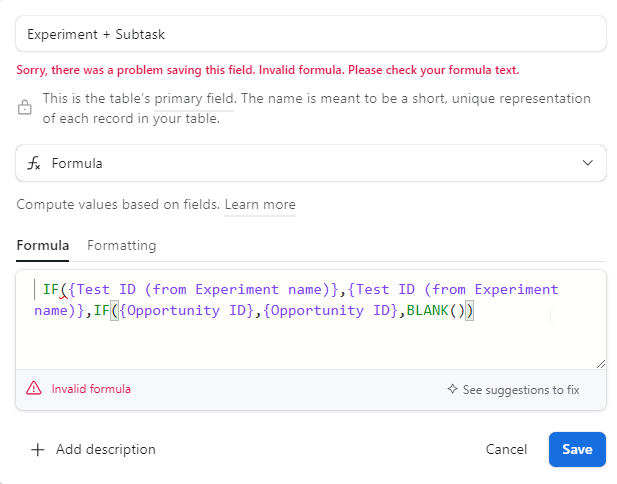Click the first IF keyword in formula
Image resolution: width=617 pixels, height=484 pixels.
click(x=51, y=290)
